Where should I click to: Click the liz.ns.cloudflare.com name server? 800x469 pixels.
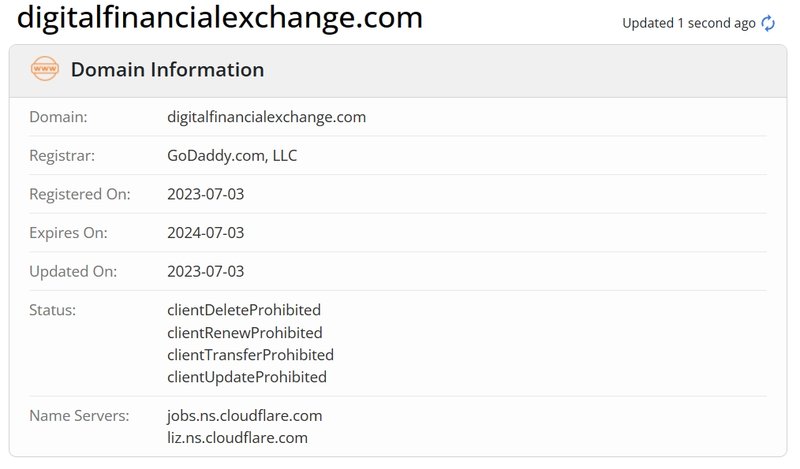pyautogui.click(x=237, y=438)
